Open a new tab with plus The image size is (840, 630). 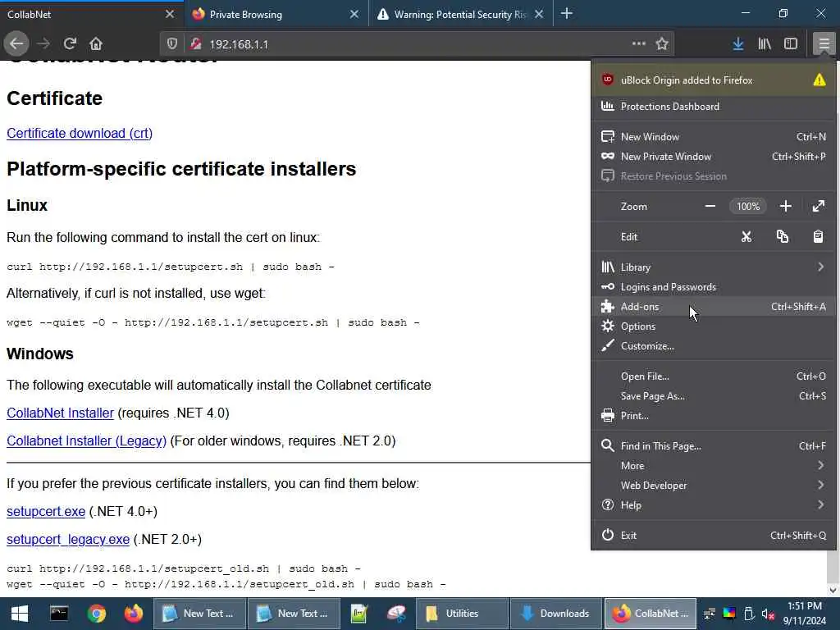pyautogui.click(x=567, y=14)
